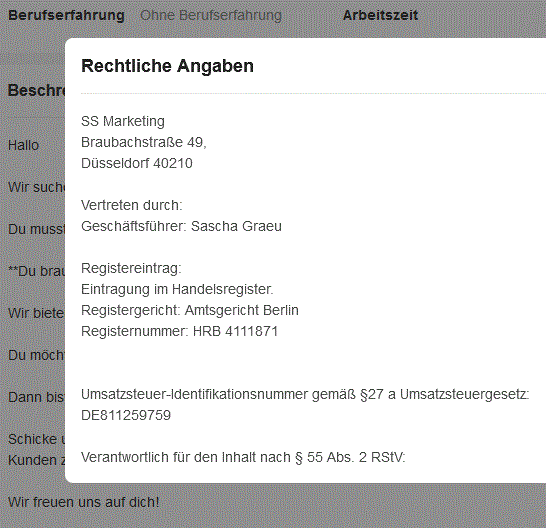Click the Registernummer HRB 4111871 text
This screenshot has height=528, width=546.
point(179,331)
